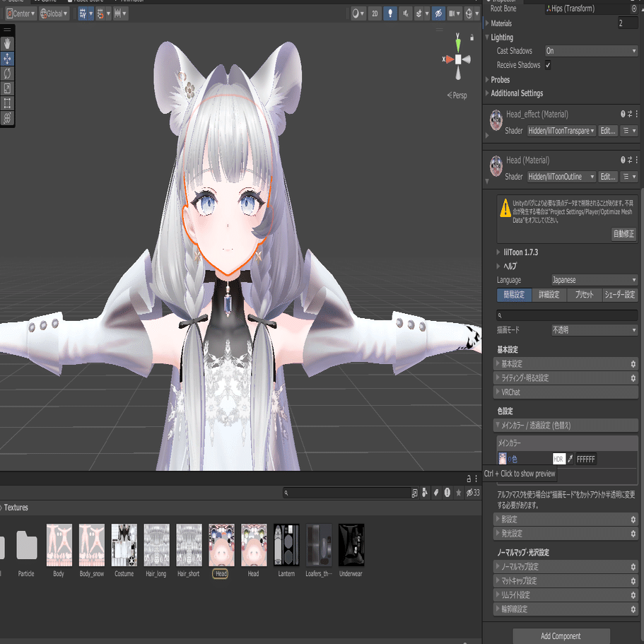The width and height of the screenshot is (644, 644).
Task: Click the Project panel search field
Action: [x=346, y=493]
